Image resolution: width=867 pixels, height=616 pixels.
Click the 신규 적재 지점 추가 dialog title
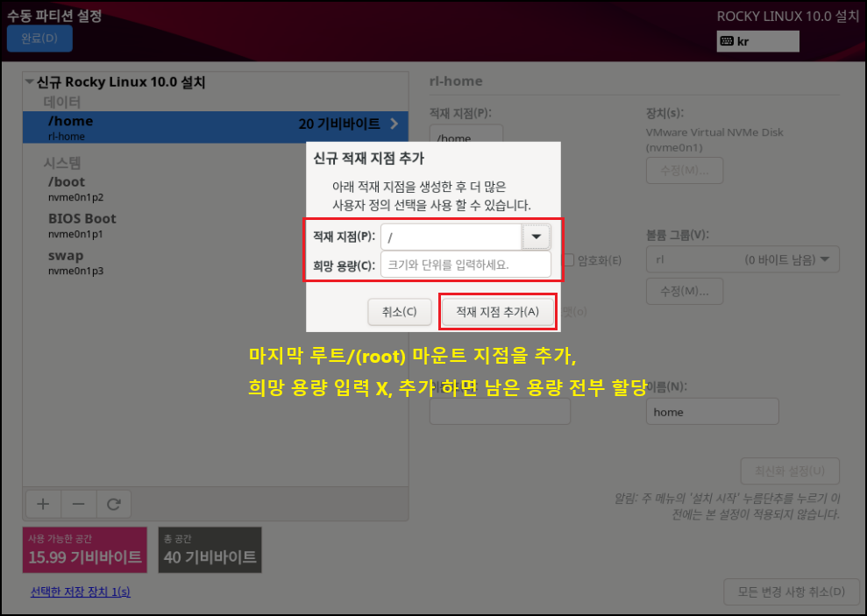click(369, 159)
